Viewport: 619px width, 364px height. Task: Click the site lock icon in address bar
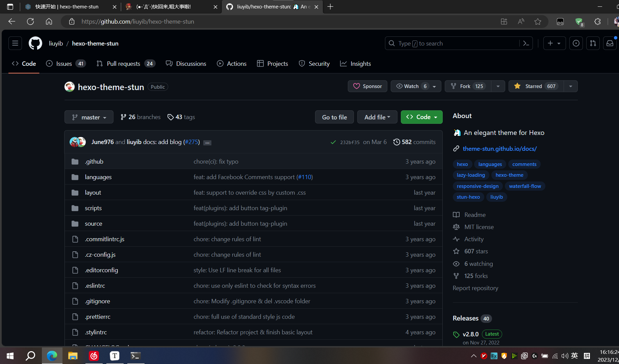pos(72,22)
